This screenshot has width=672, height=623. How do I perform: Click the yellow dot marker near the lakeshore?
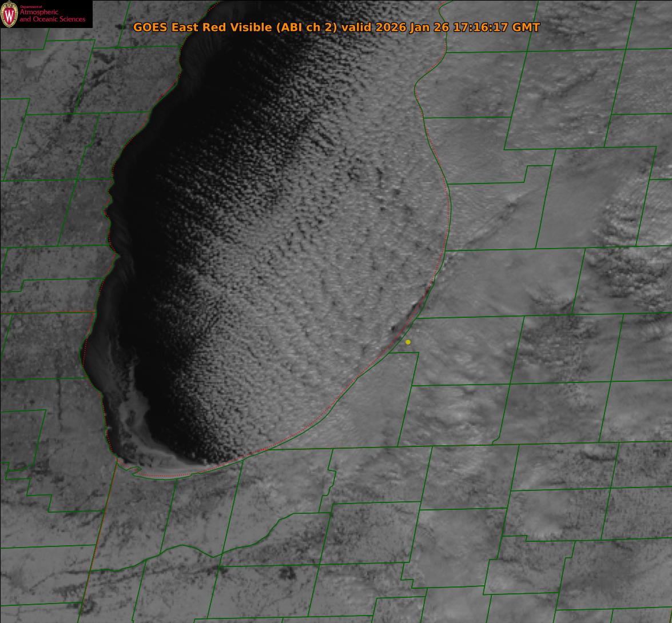click(408, 342)
